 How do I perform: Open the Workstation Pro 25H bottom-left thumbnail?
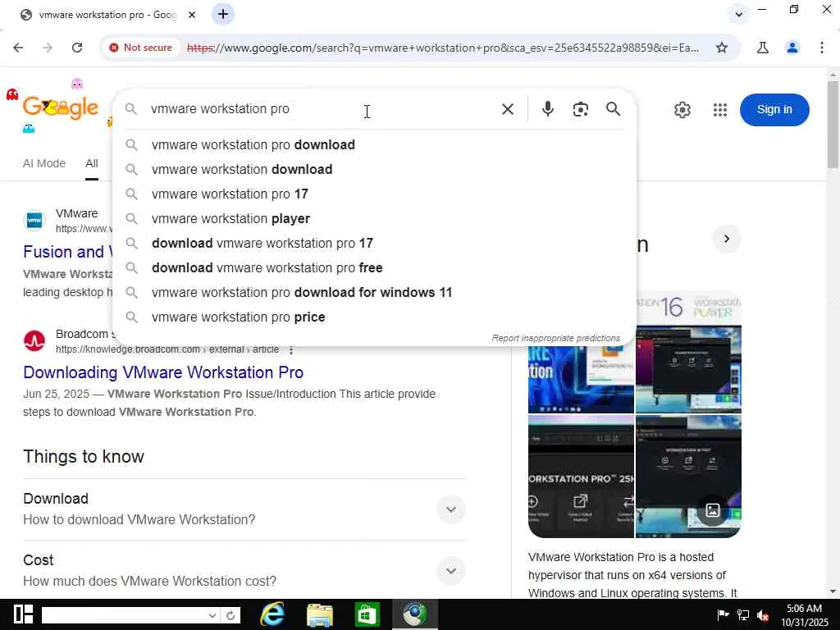(581, 477)
